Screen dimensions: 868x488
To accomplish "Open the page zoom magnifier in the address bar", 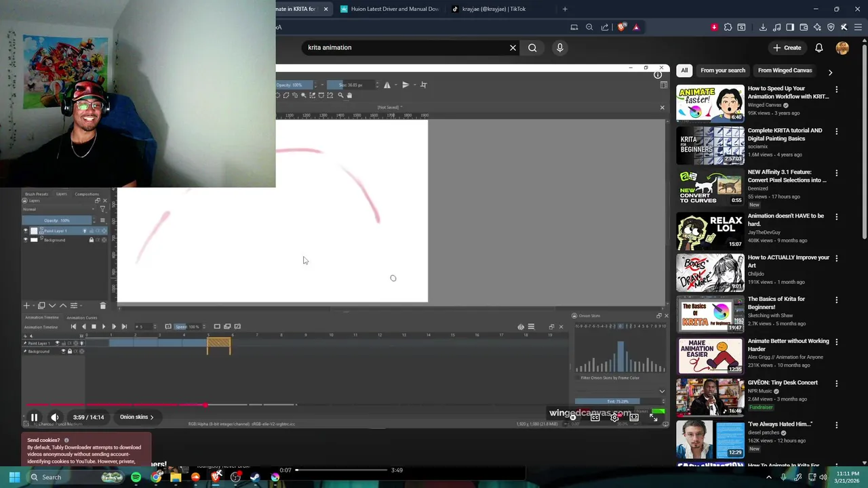I will [x=589, y=27].
